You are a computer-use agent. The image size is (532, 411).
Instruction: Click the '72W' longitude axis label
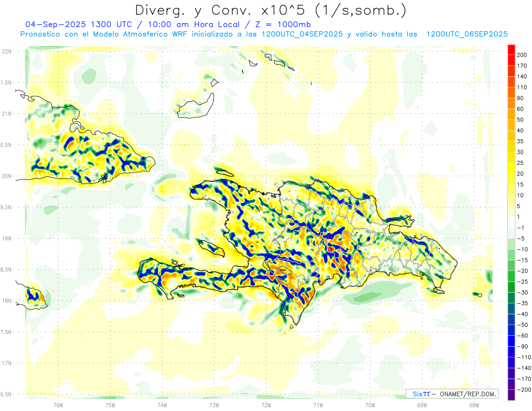(266, 405)
